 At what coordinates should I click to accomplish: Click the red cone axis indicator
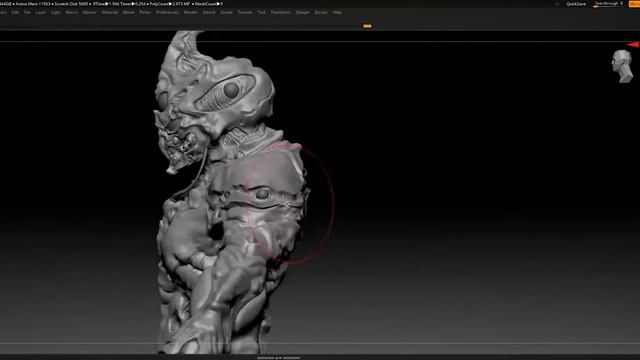coord(633,44)
